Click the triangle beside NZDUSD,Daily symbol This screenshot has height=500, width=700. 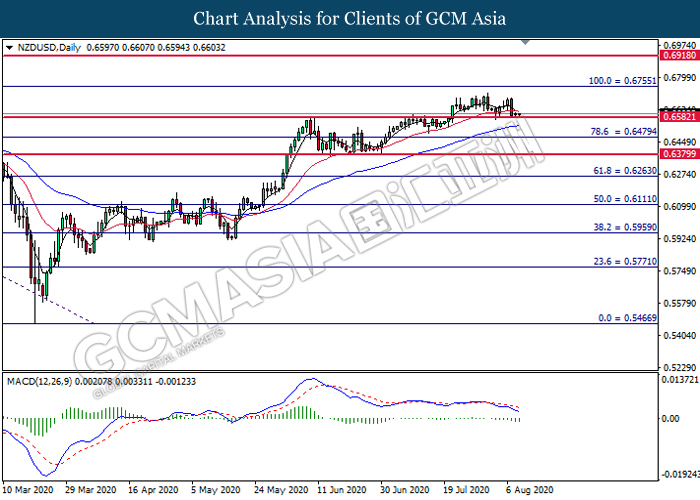click(x=9, y=47)
